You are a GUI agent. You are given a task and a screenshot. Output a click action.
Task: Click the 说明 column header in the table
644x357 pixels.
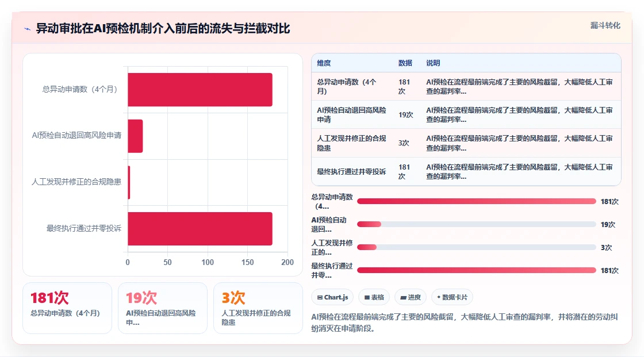pos(433,63)
